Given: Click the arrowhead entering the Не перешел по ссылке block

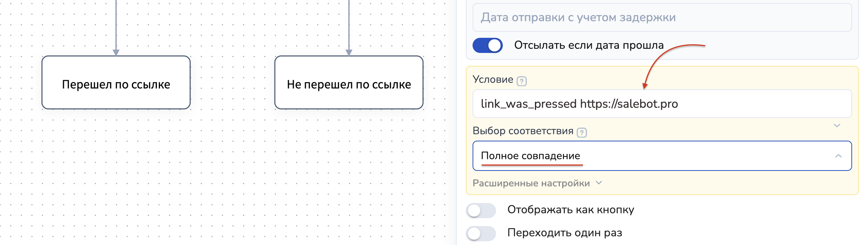Looking at the screenshot, I should coord(349,52).
